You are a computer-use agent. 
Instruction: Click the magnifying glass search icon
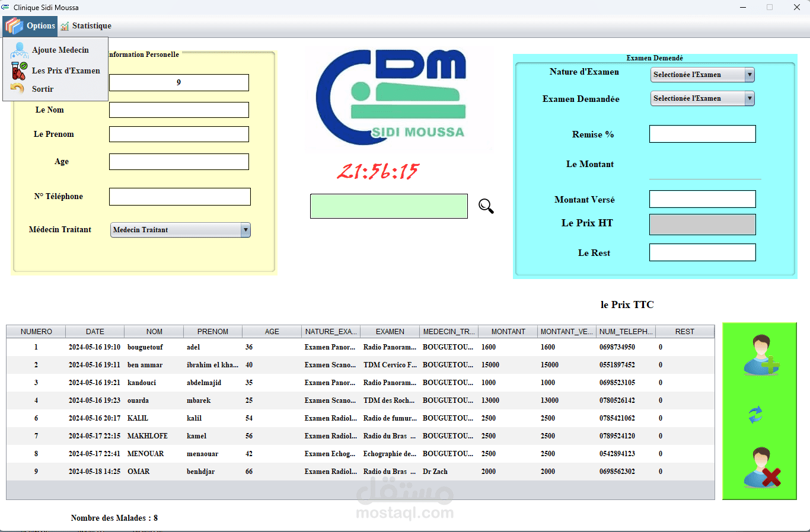486,206
